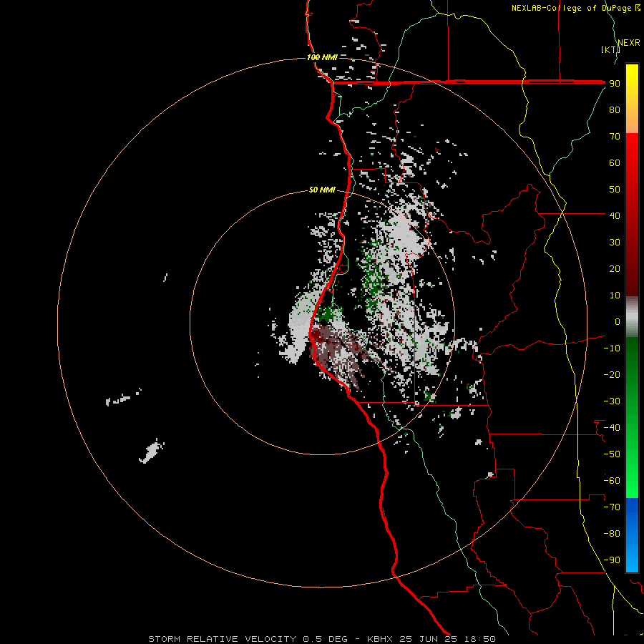Click the -90 value on velocity scale
The width and height of the screenshot is (644, 644).
tap(612, 560)
